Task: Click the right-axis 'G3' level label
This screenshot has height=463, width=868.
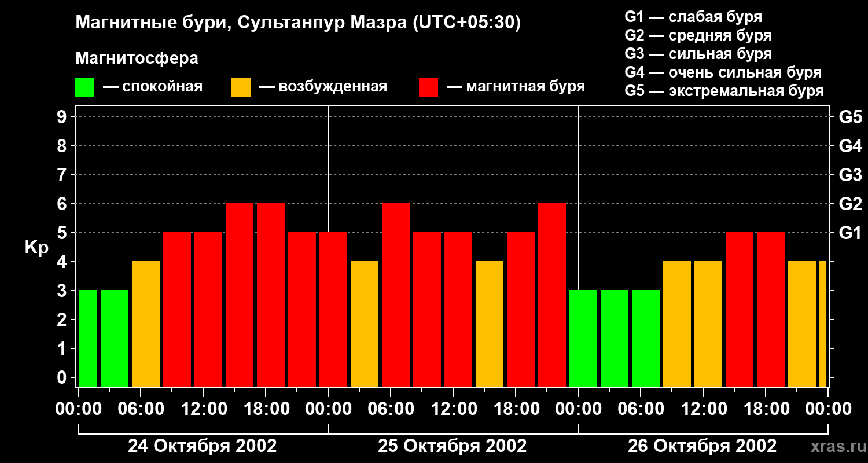Action: [850, 175]
